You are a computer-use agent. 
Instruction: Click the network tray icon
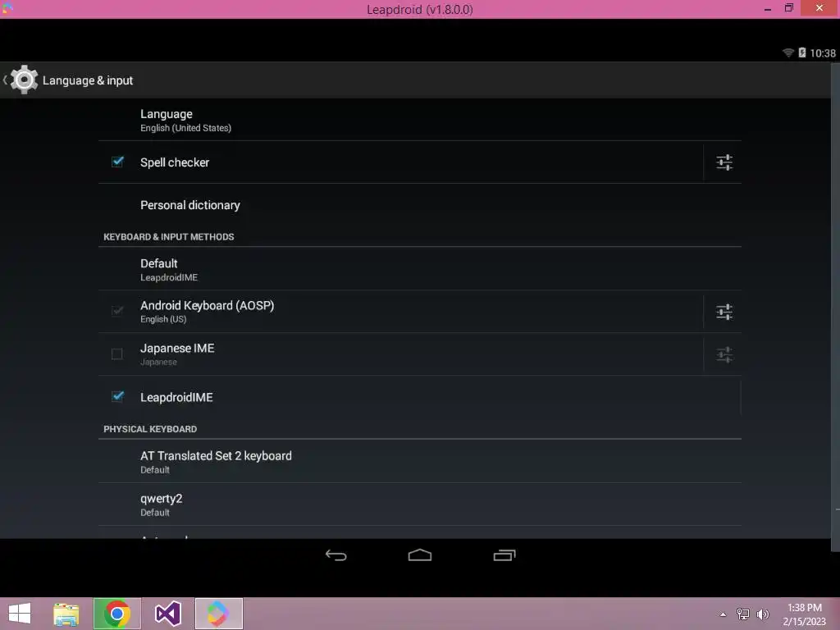pyautogui.click(x=743, y=614)
